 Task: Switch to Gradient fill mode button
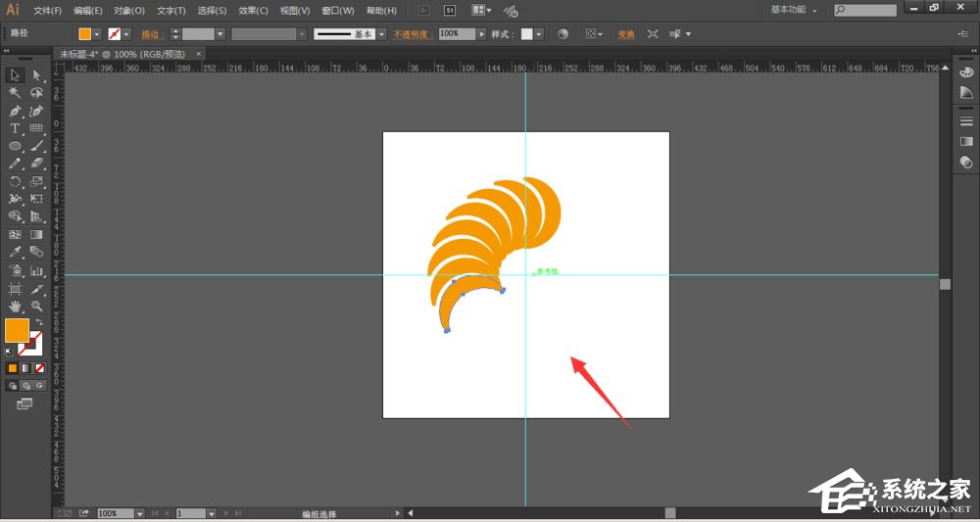26,368
